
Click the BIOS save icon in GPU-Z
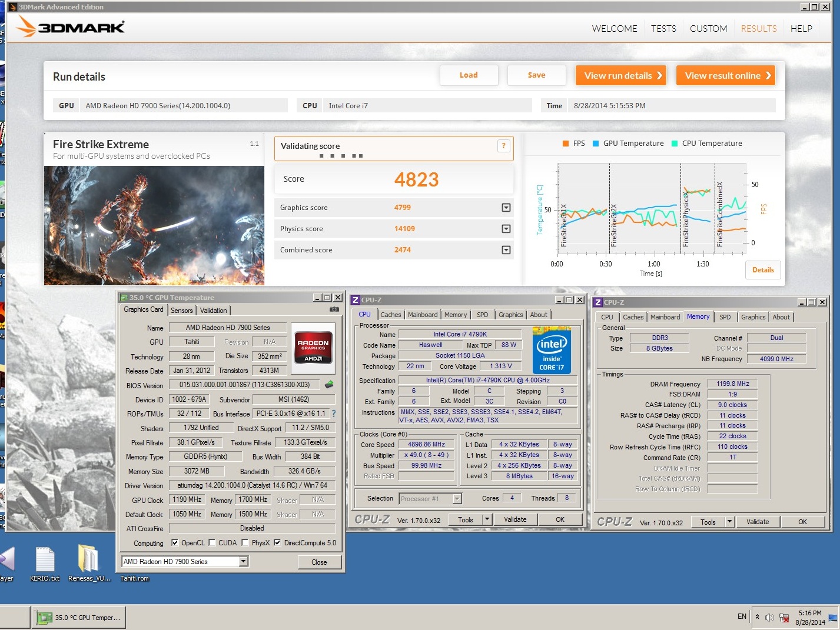329,385
